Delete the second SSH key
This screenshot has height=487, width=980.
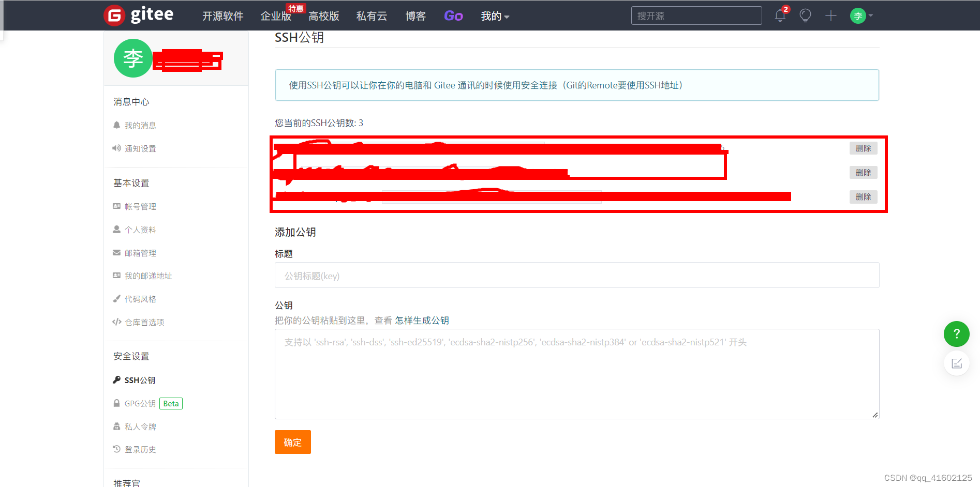[863, 172]
